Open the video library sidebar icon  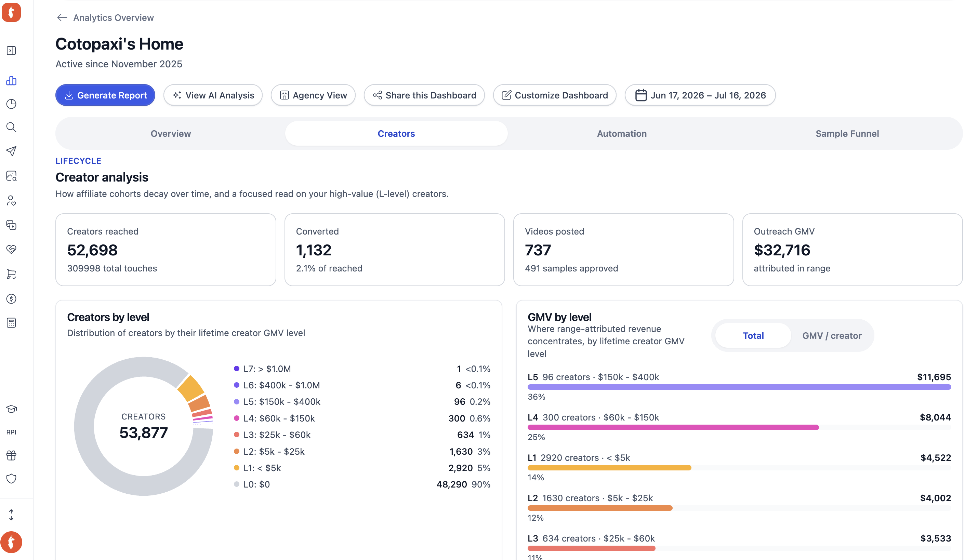[11, 225]
